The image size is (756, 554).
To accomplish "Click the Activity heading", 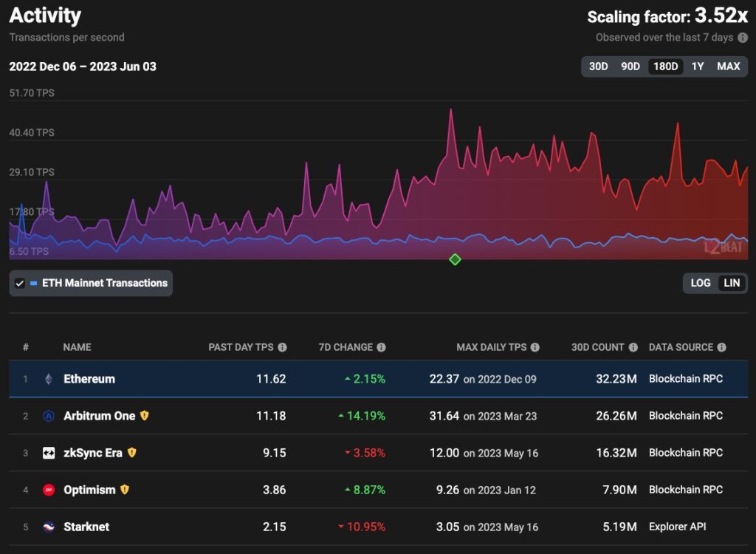I will (x=45, y=16).
